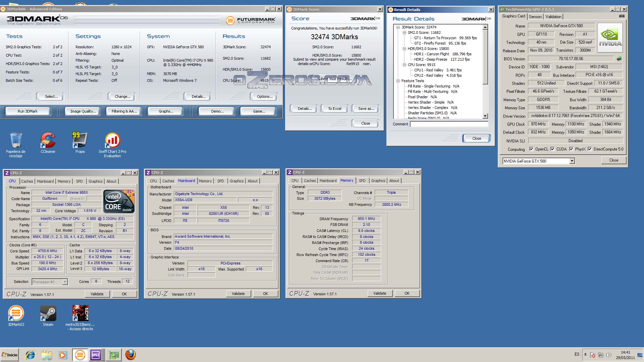
Task: Click Options... under Results
Action: [265, 97]
